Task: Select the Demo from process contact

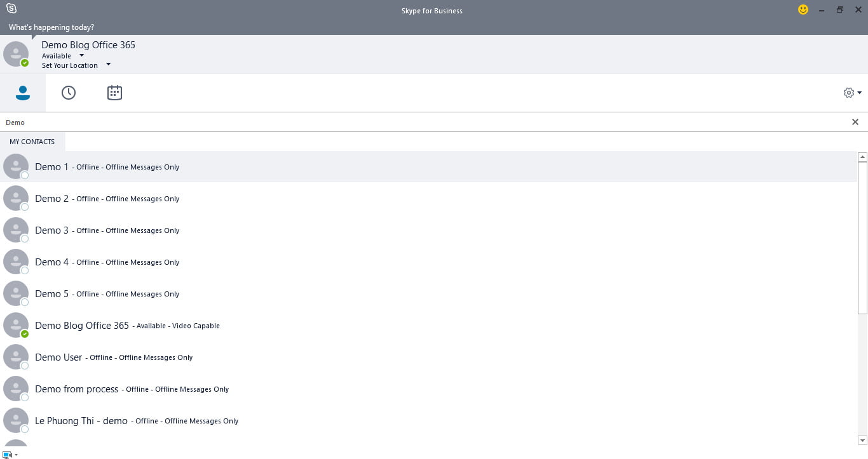Action: (x=428, y=389)
